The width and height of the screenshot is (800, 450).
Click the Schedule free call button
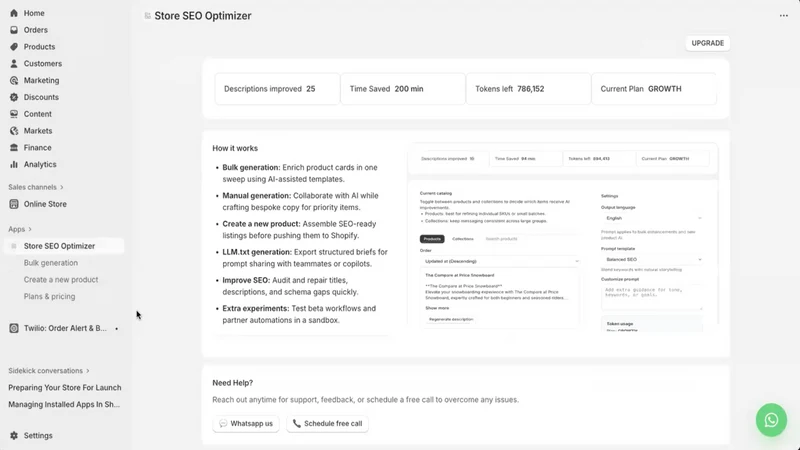coord(328,423)
